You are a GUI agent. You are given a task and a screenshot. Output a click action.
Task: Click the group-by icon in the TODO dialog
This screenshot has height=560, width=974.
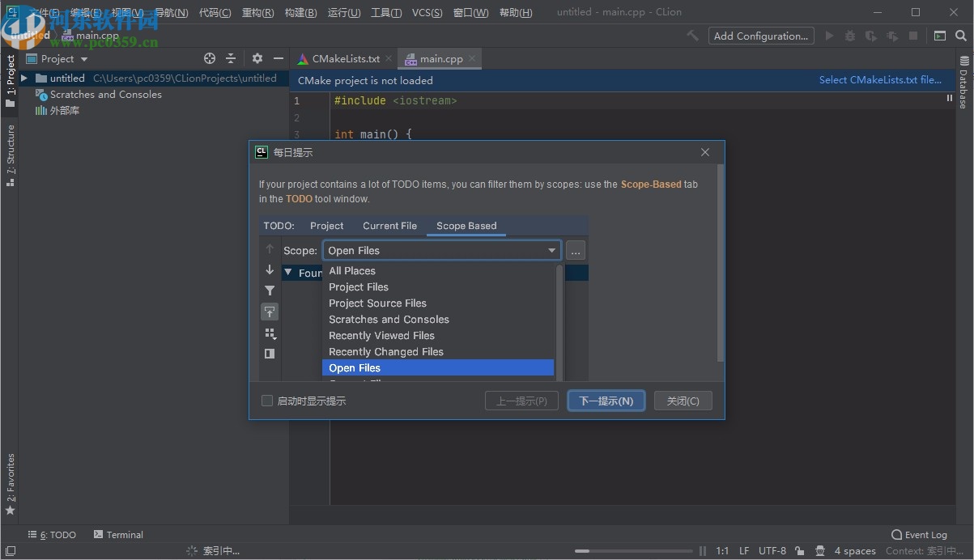tap(270, 333)
